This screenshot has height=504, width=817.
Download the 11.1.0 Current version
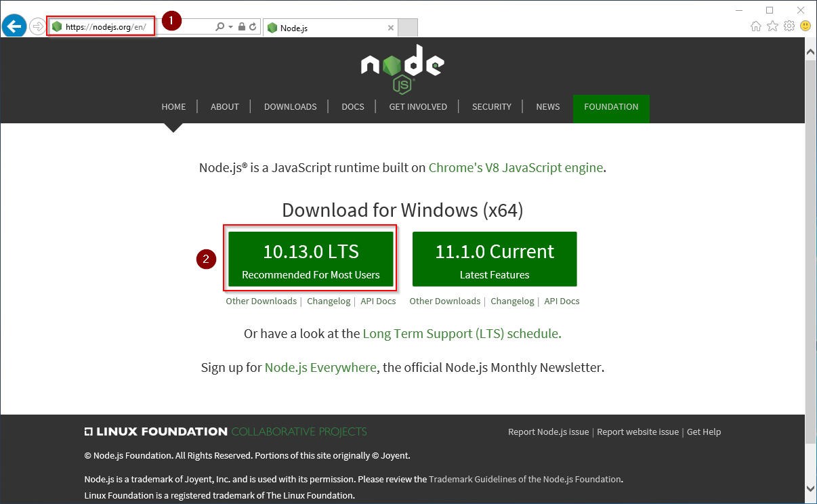(x=495, y=259)
